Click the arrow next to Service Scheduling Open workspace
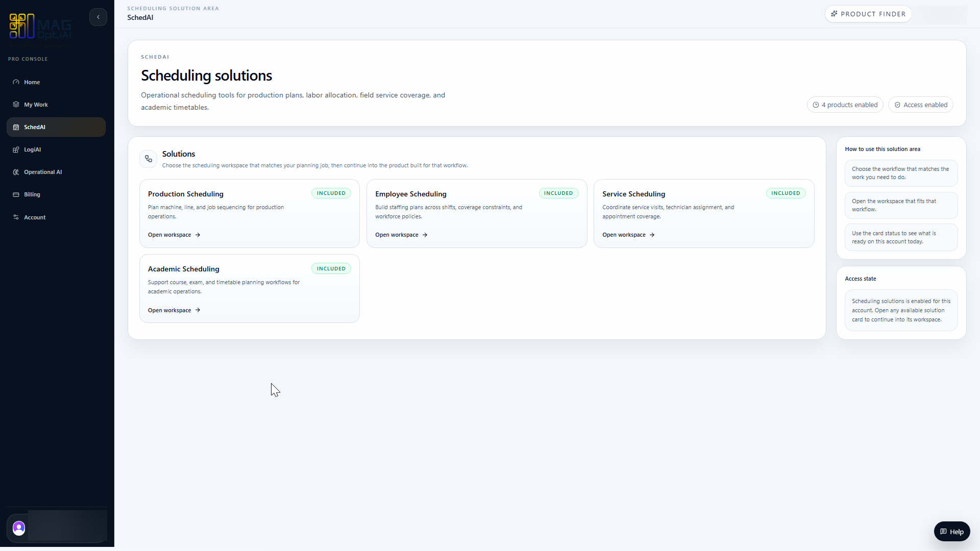980x551 pixels. (x=652, y=235)
